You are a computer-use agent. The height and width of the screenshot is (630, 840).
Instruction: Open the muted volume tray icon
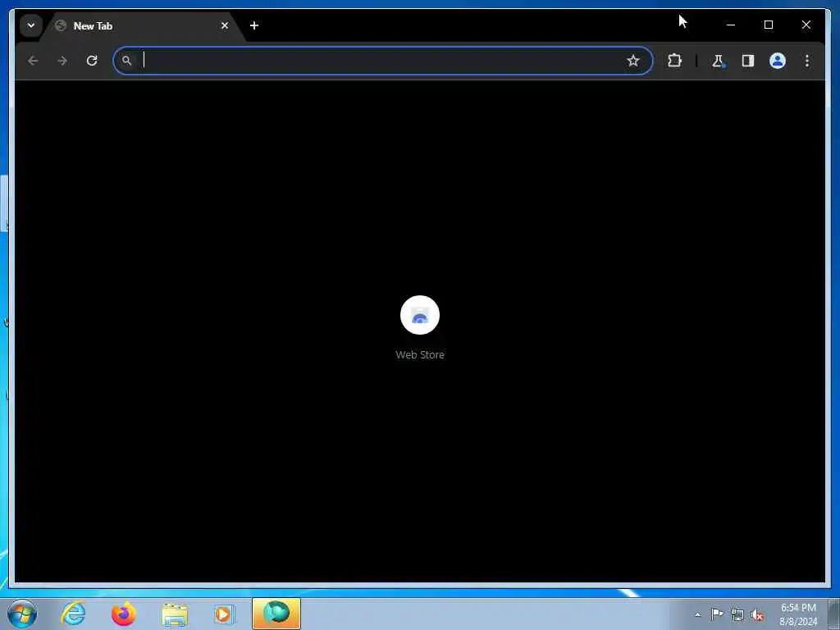coord(757,614)
